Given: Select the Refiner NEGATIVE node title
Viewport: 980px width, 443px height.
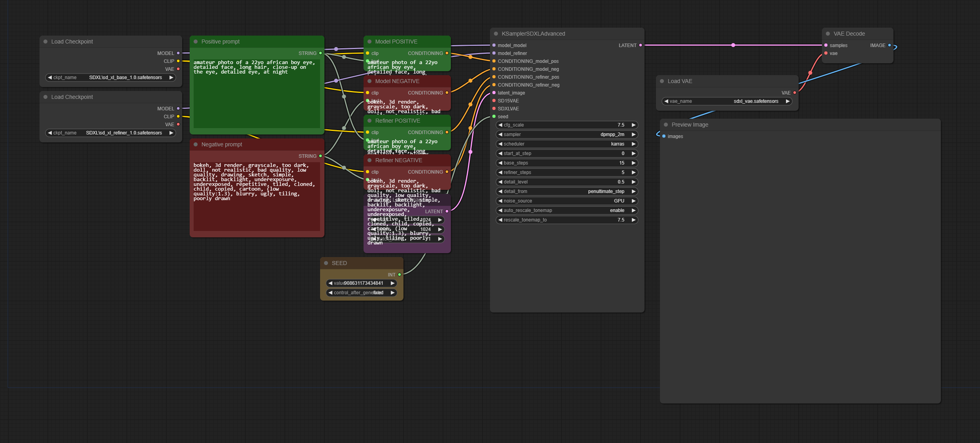Looking at the screenshot, I should tap(399, 160).
